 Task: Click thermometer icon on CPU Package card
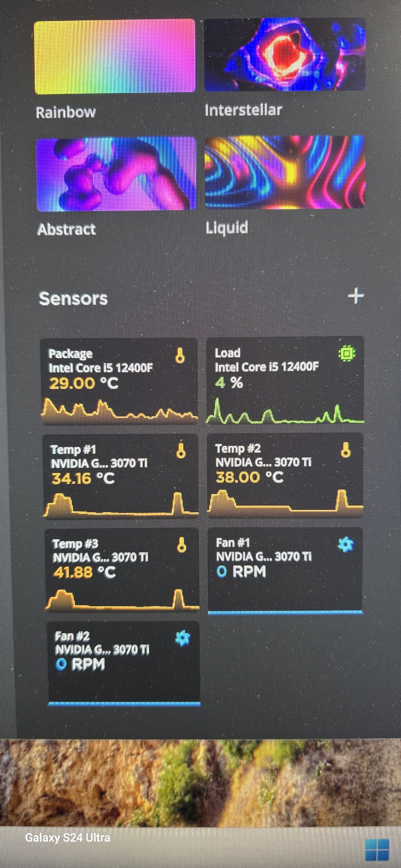coord(180,355)
